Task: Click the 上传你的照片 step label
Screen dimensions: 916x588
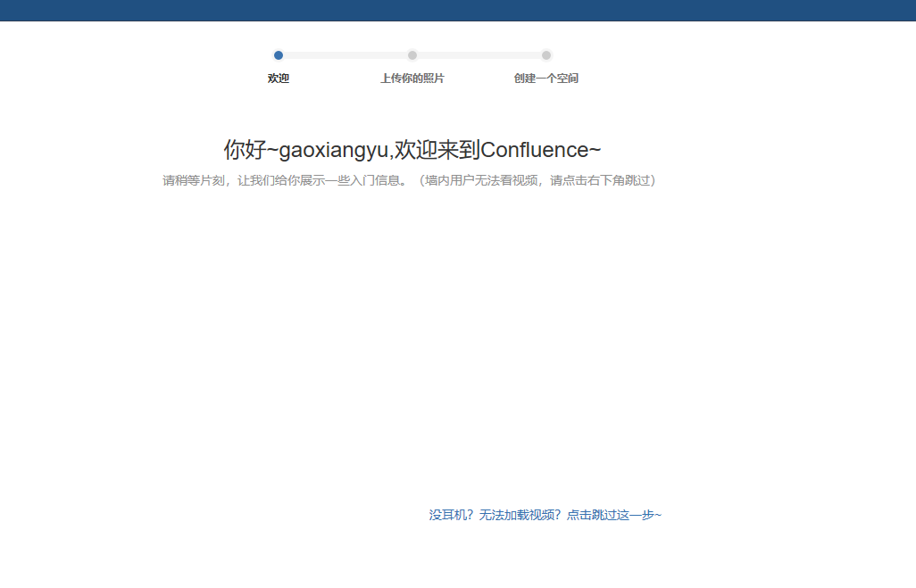Action: coord(412,79)
